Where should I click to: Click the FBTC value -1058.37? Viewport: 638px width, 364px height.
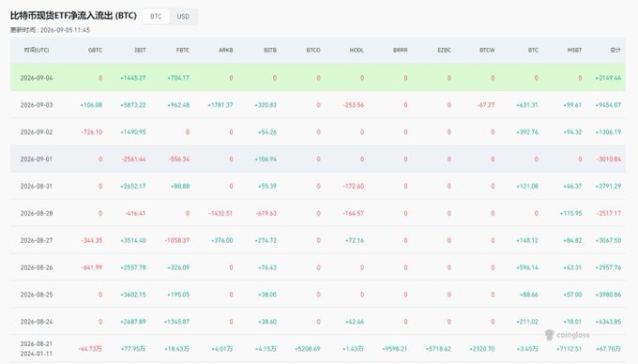177,240
